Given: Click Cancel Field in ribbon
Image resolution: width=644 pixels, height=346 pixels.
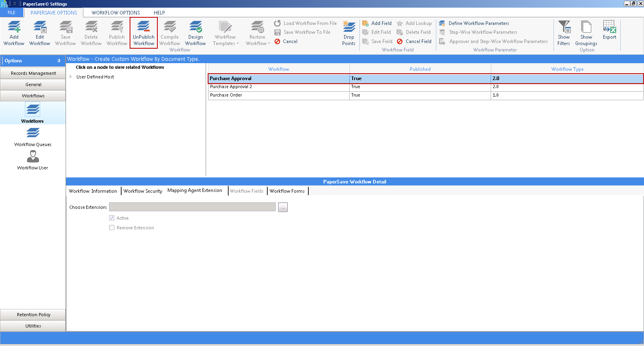Looking at the screenshot, I should coord(414,41).
